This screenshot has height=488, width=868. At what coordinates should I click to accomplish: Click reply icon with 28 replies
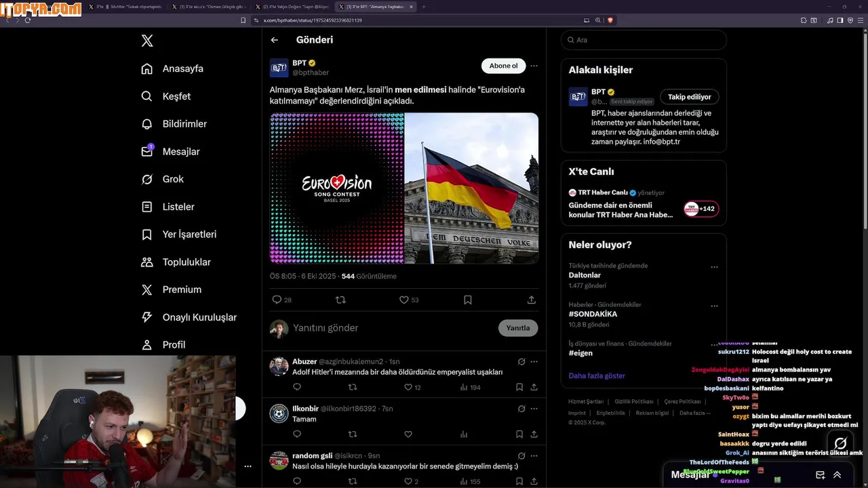click(x=281, y=300)
